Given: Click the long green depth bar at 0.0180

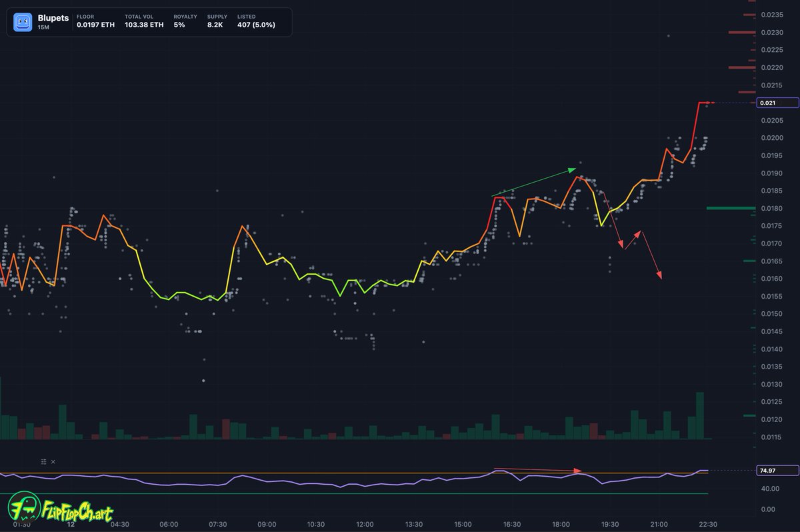Looking at the screenshot, I should point(731,208).
